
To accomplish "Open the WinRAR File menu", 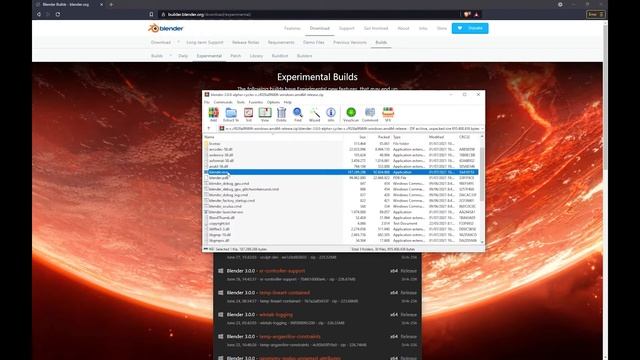I will pyautogui.click(x=207, y=102).
